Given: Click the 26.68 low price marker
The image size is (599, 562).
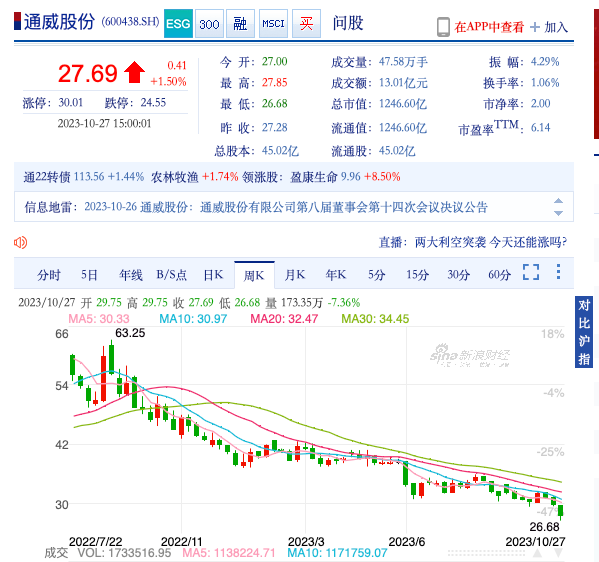Looking at the screenshot, I should pyautogui.click(x=544, y=527).
